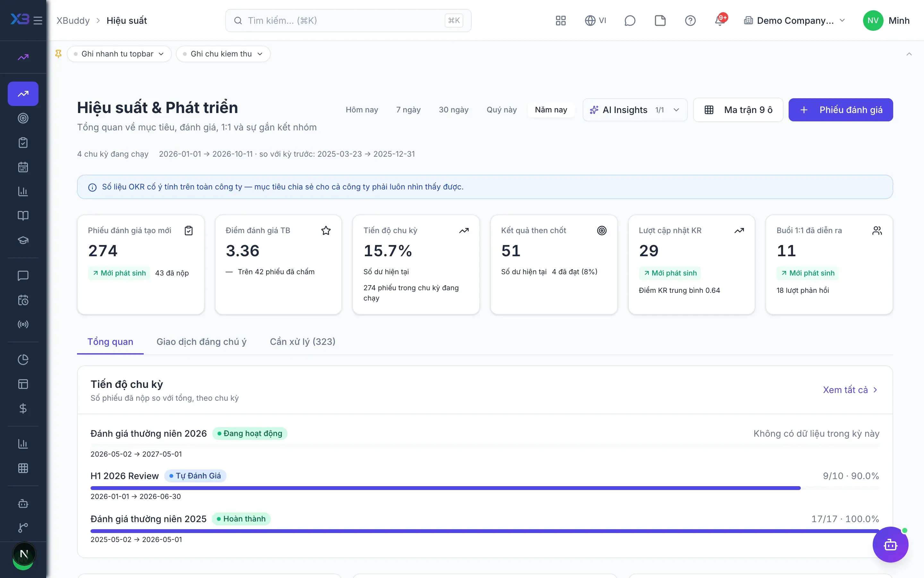Open the Phiếu đánh giá tạo mới card
Image resolution: width=924 pixels, height=578 pixels.
point(141,265)
